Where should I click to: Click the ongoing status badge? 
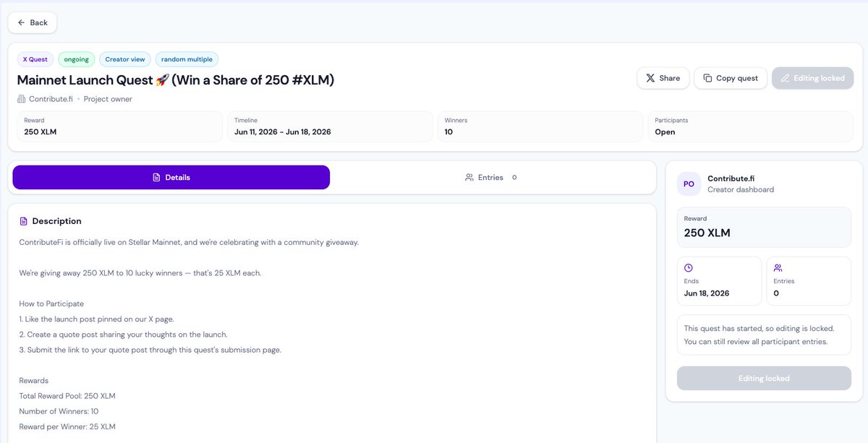[77, 59]
